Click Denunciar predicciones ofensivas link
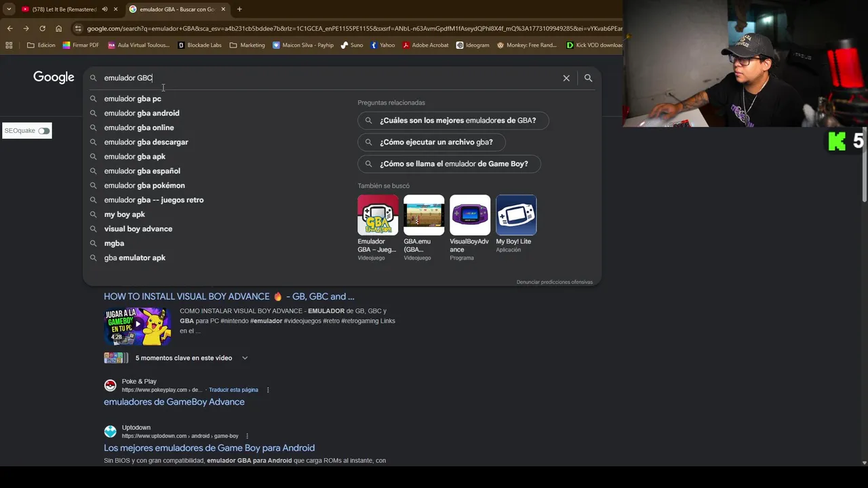Viewport: 868px width, 488px height. coord(554,282)
